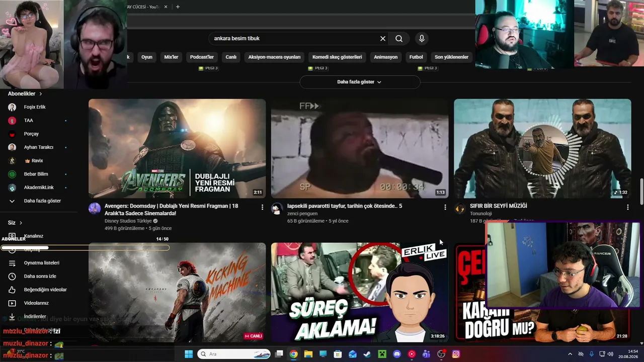Play the SÜREÇ AKLAMA video thumbnail
The image size is (644, 362).
360,292
